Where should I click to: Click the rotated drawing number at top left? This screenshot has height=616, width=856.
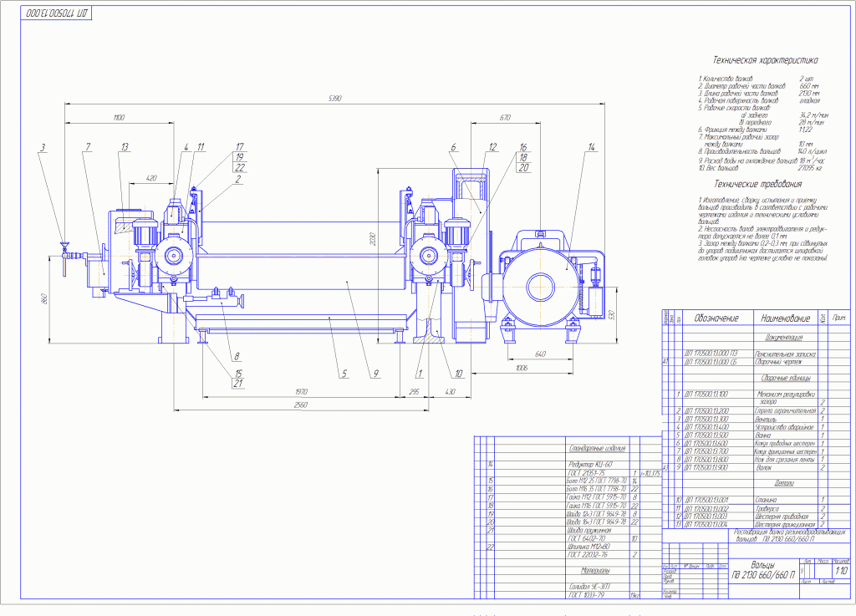coord(57,13)
